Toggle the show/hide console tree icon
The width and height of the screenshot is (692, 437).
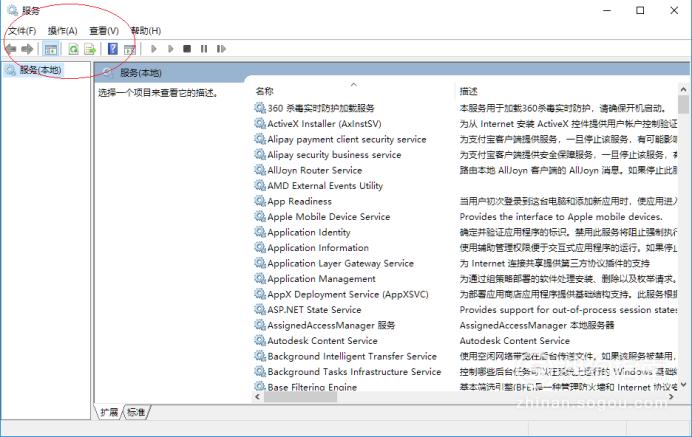coord(51,49)
